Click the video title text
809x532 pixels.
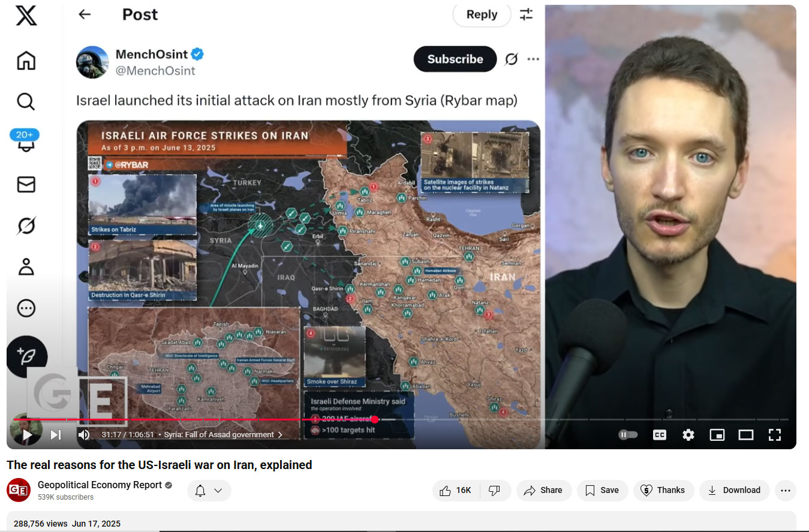tap(160, 465)
